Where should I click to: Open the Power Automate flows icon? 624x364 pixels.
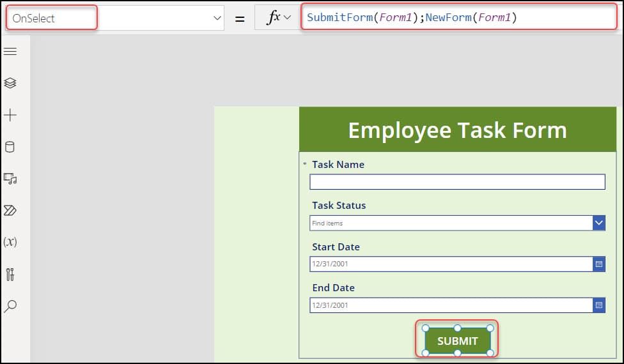[x=10, y=210]
